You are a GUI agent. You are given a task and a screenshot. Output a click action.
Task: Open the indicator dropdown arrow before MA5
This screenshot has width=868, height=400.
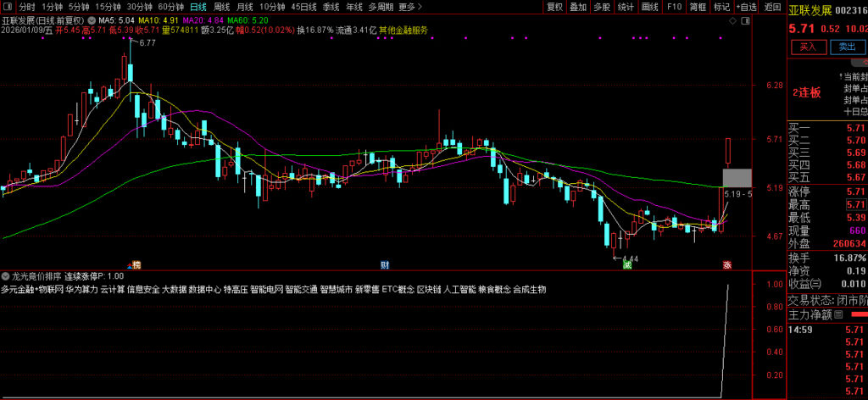click(92, 19)
